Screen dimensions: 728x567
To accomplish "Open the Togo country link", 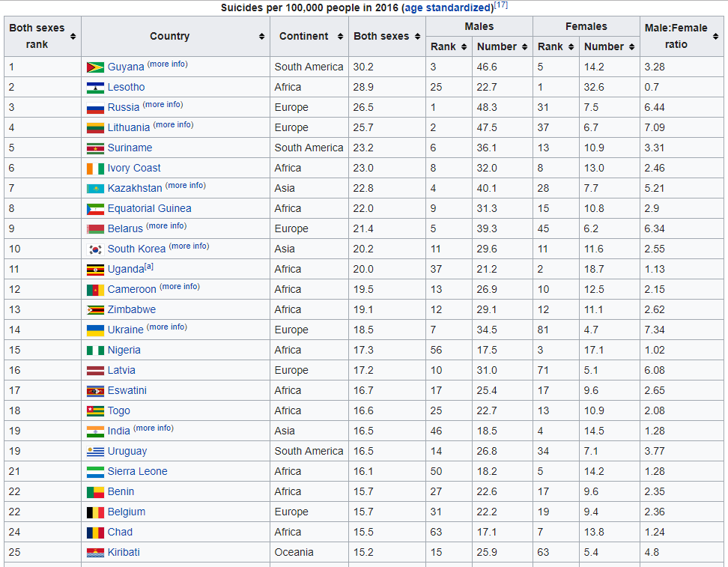I will [x=118, y=410].
